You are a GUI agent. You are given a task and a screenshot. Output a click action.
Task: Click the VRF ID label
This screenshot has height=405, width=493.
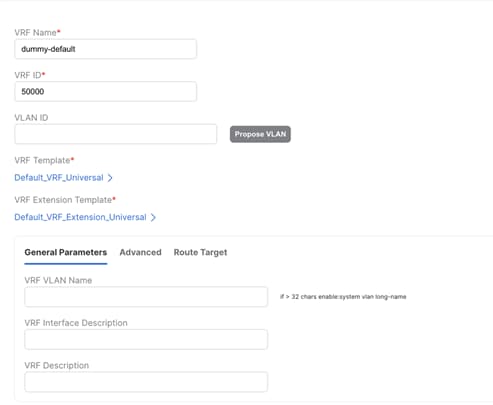pos(28,75)
